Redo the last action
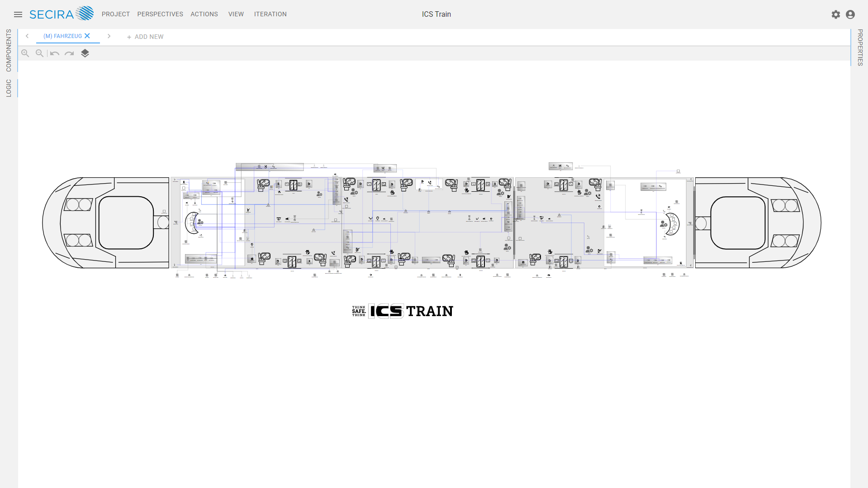The height and width of the screenshot is (488, 868). pyautogui.click(x=69, y=53)
